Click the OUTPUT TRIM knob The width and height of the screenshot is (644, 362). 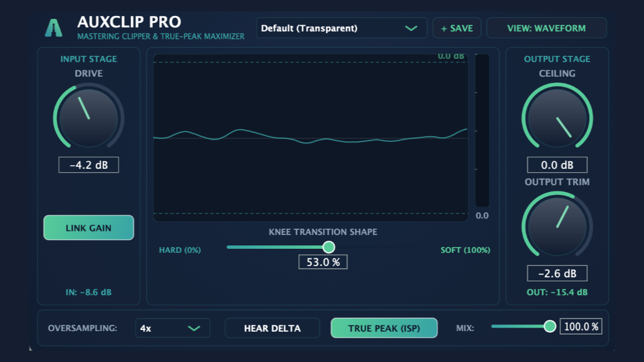pyautogui.click(x=558, y=226)
